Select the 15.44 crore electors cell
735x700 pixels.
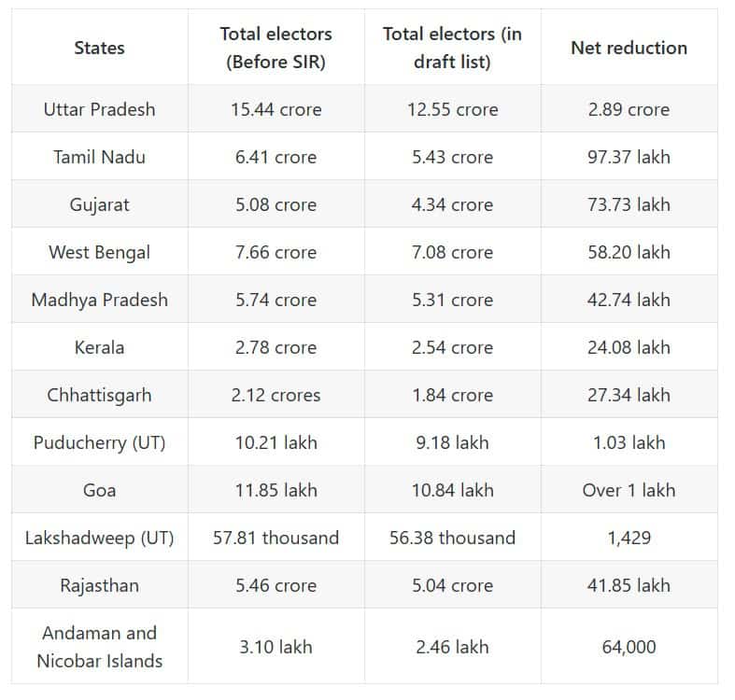pyautogui.click(x=276, y=109)
